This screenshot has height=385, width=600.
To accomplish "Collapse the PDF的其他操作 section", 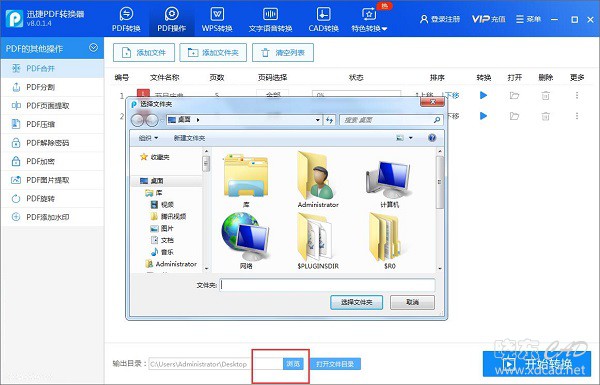I will pyautogui.click(x=93, y=48).
